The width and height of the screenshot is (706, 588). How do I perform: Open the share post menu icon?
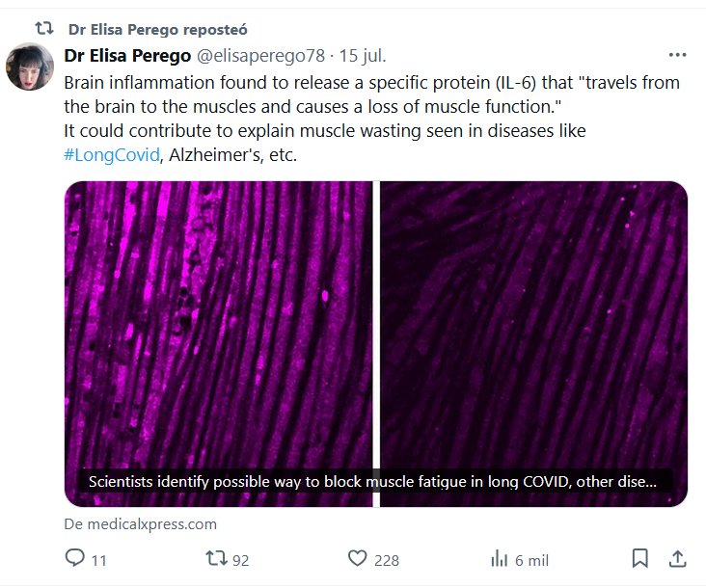pos(678,559)
